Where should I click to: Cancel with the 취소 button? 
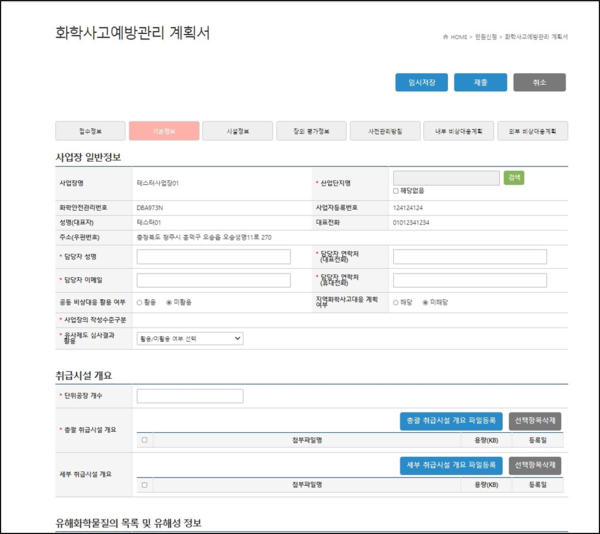539,82
